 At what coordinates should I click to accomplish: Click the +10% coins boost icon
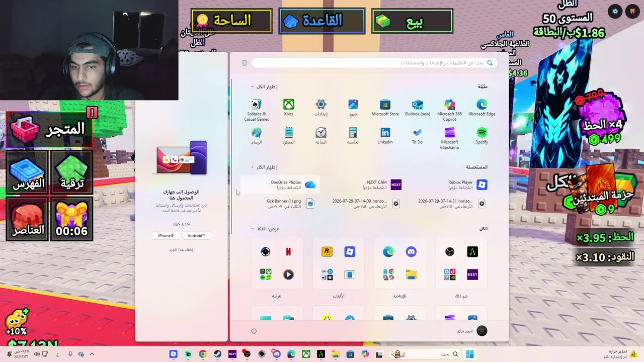click(16, 322)
